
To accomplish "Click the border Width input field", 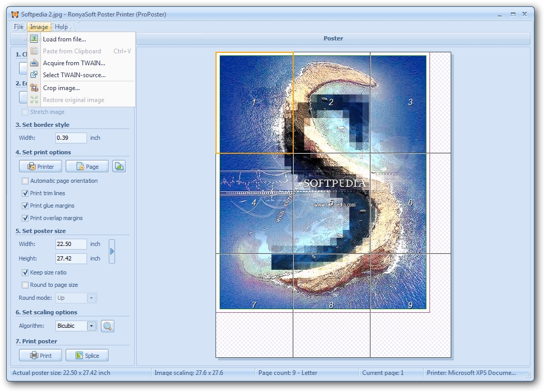I will 71,138.
